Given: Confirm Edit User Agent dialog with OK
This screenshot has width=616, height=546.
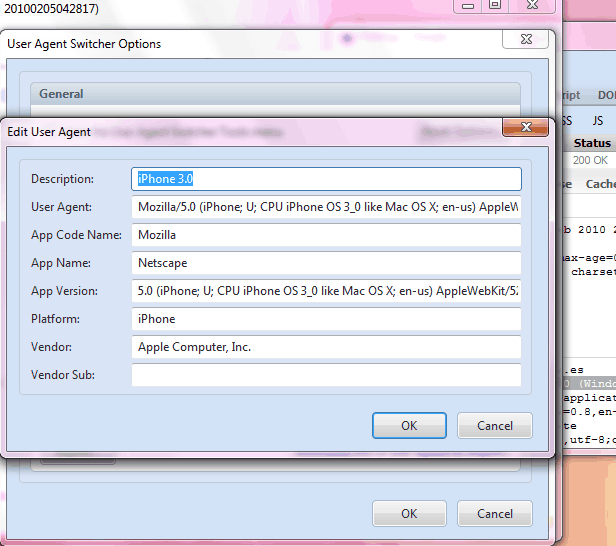Looking at the screenshot, I should pos(409,425).
